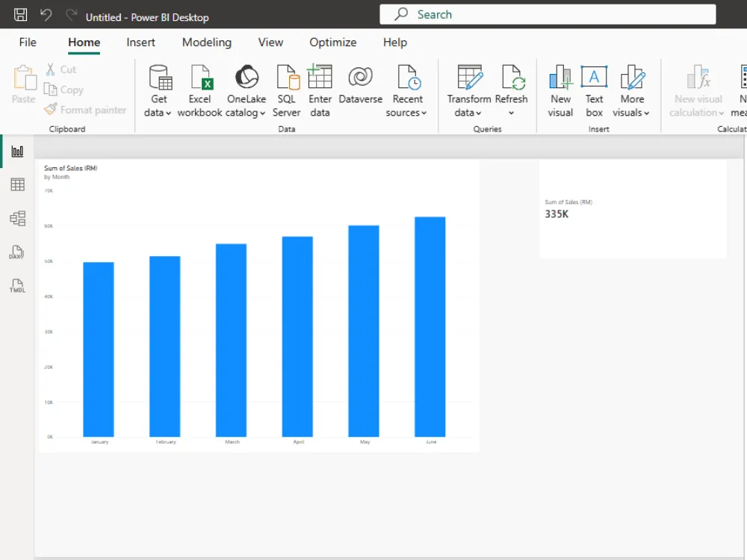The height and width of the screenshot is (560, 747).
Task: Click the 335K card value
Action: (557, 214)
